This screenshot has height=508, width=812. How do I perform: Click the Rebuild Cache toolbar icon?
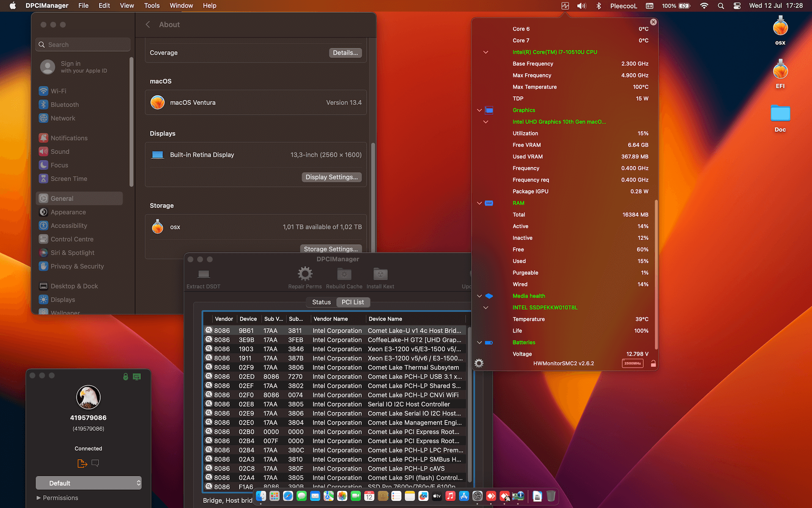tap(344, 274)
